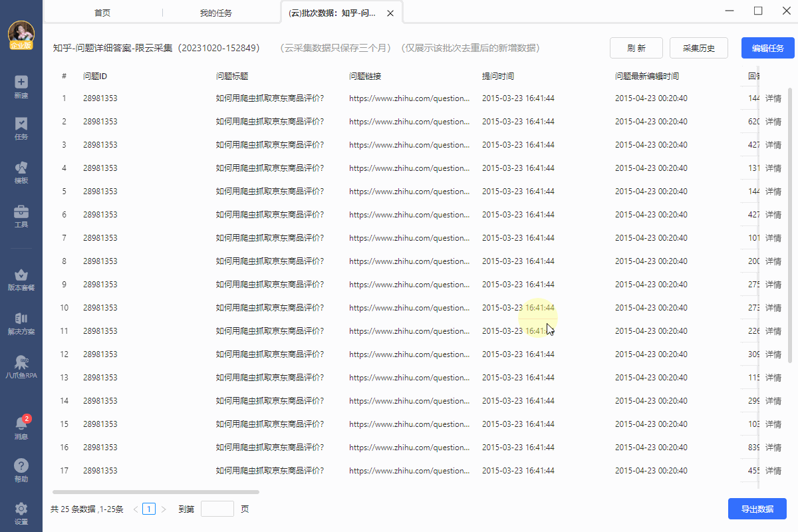798x532 pixels.
Task: Focus the 到第 page number input
Action: point(217,509)
